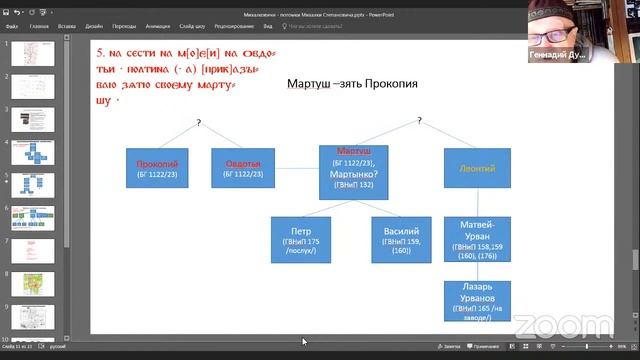The height and width of the screenshot is (360, 640).
Task: Open the Дизайн ribbon tab
Action: tap(94, 26)
